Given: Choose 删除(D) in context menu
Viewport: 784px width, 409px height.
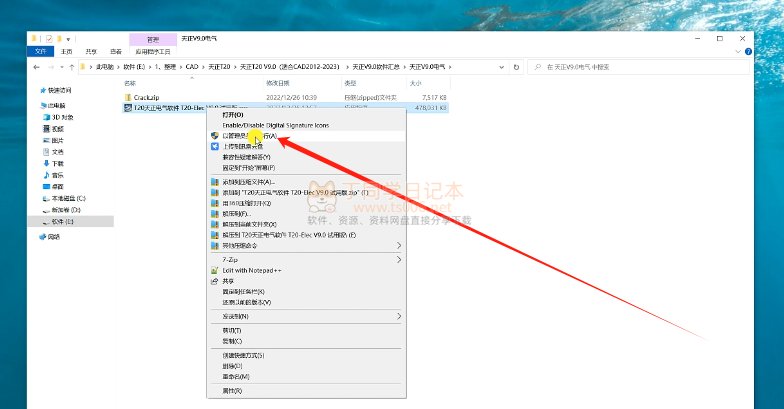Looking at the screenshot, I should tap(232, 366).
